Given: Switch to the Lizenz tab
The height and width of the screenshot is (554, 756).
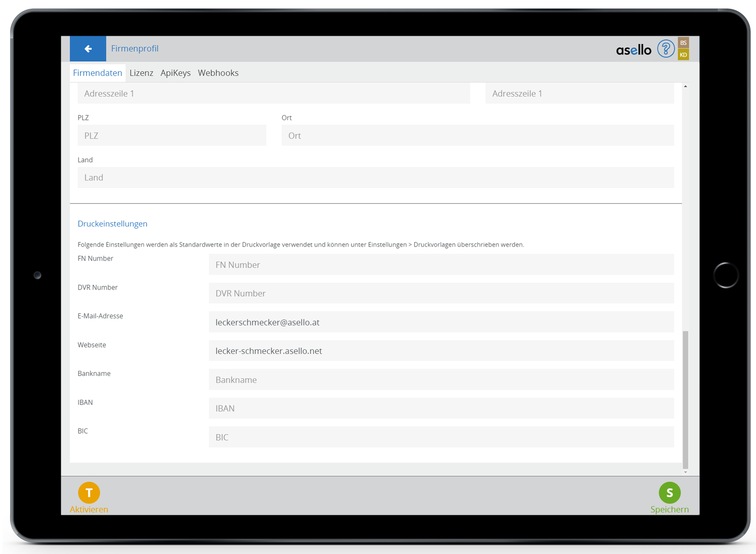Looking at the screenshot, I should [141, 73].
